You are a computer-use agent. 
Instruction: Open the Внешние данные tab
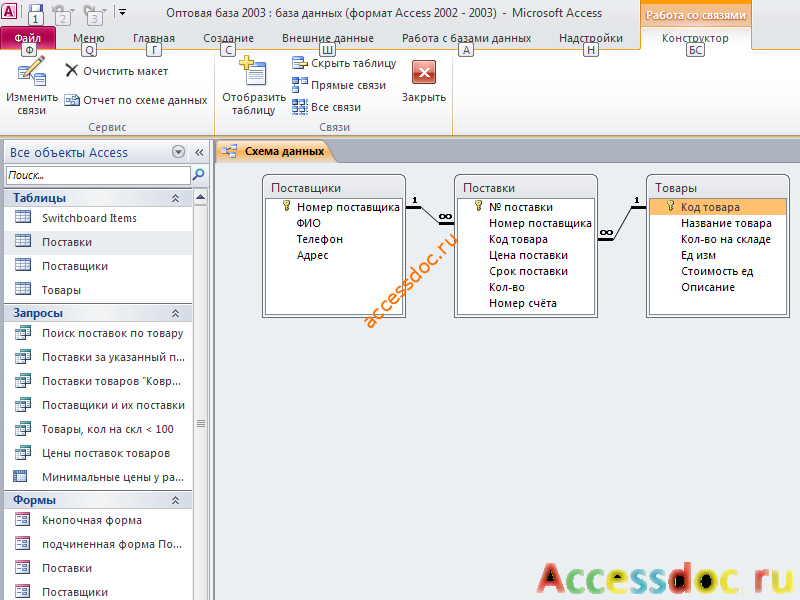point(328,38)
